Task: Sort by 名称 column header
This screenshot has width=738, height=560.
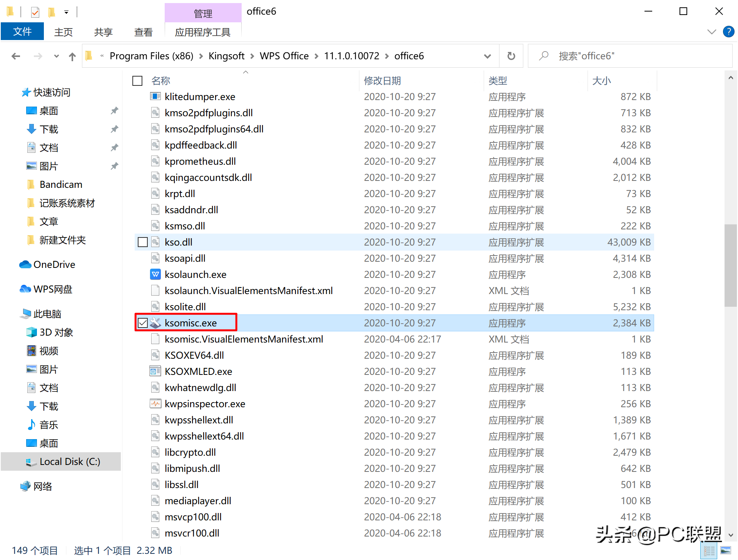Action: [161, 81]
